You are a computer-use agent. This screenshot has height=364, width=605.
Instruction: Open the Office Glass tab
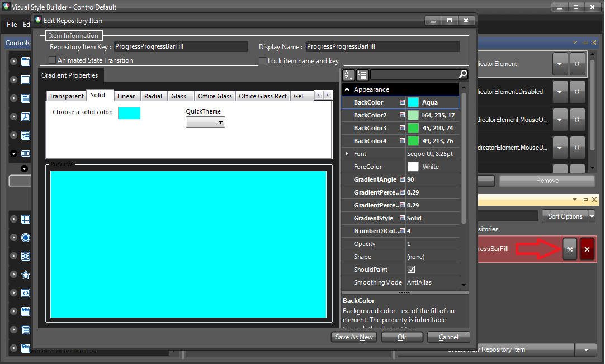[215, 96]
